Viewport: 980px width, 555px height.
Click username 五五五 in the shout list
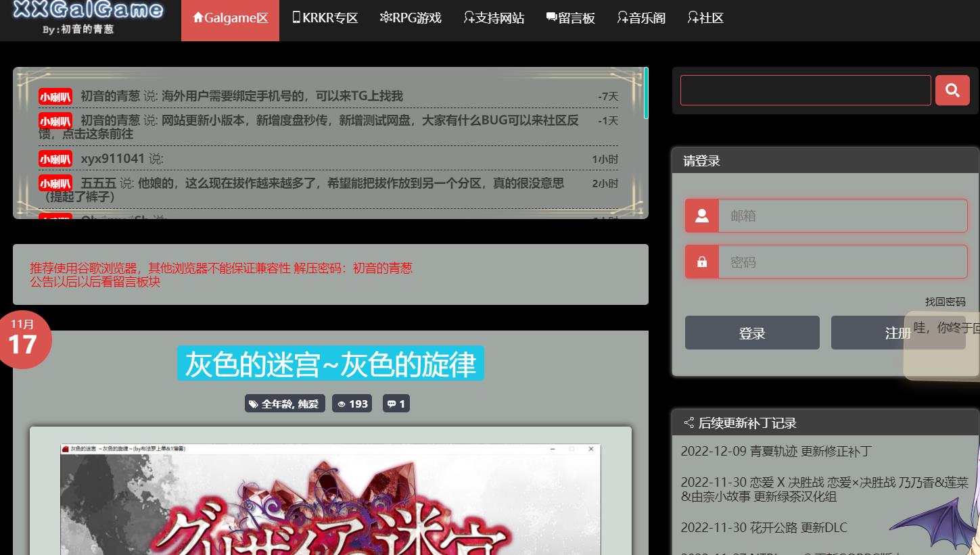(x=98, y=183)
